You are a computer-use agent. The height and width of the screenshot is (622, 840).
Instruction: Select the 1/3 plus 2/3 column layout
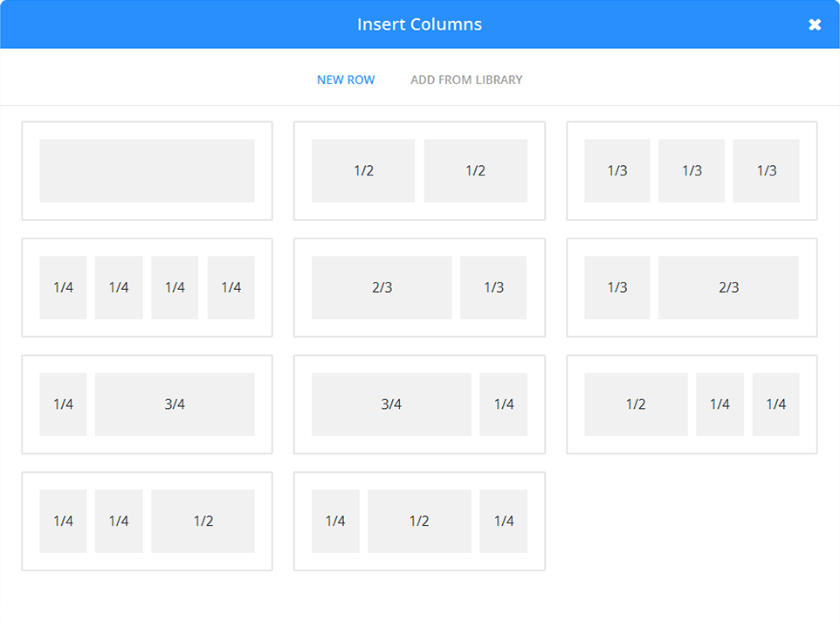(x=692, y=287)
